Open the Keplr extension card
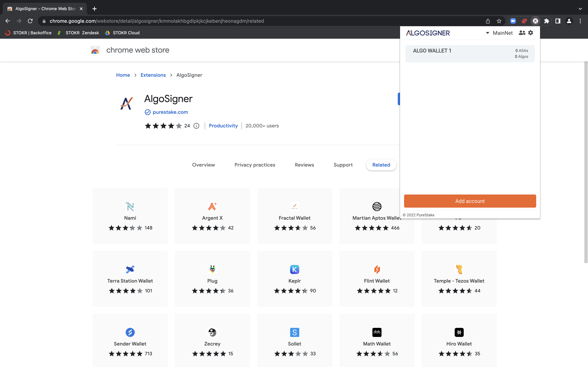The image size is (588, 367). [295, 279]
